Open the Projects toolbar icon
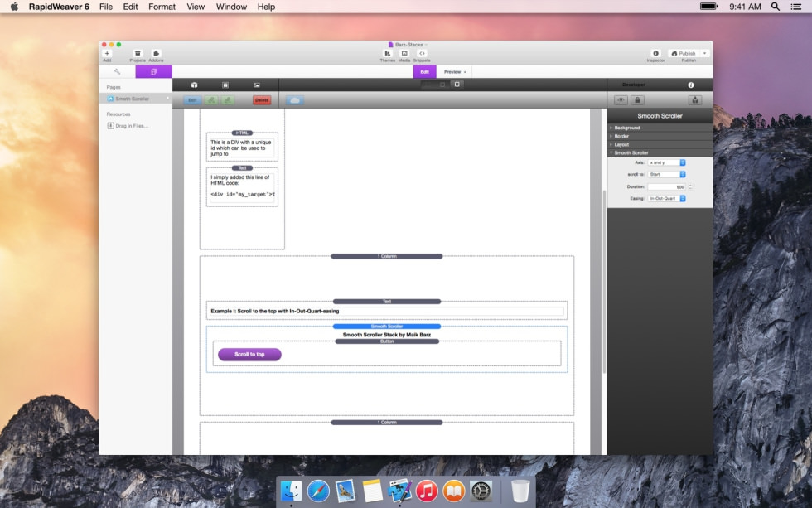This screenshot has width=812, height=508. 138,53
